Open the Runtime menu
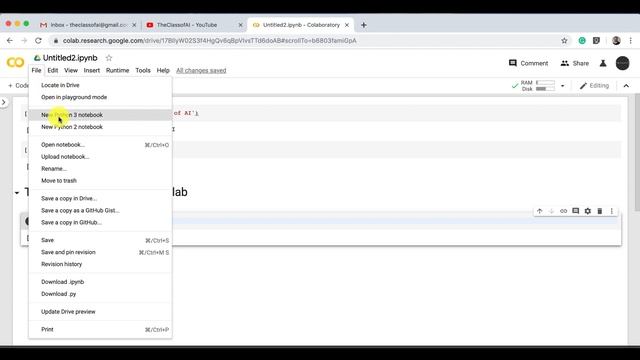This screenshot has height=360, width=640. 118,70
